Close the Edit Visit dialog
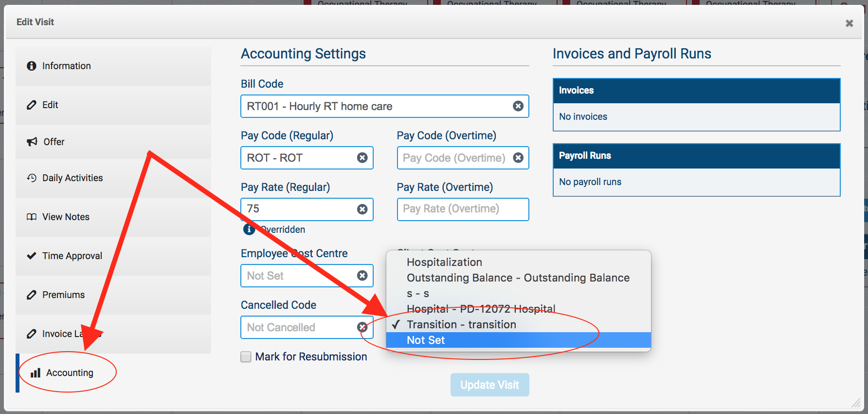Screen dimensions: 868x414 pyautogui.click(x=849, y=23)
